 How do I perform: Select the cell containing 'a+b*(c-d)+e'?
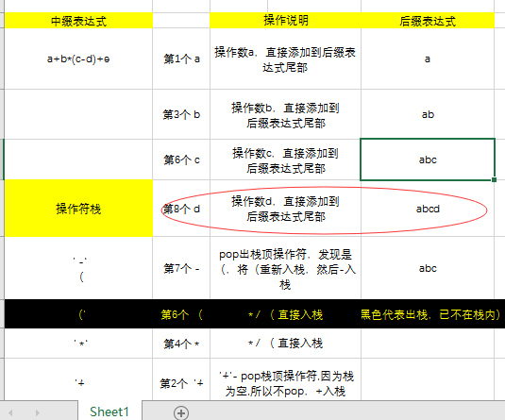(78, 59)
